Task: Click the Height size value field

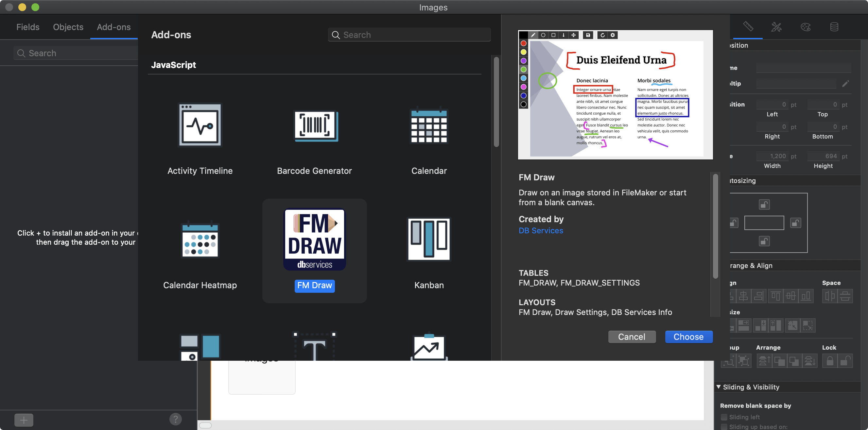Action: [x=823, y=156]
